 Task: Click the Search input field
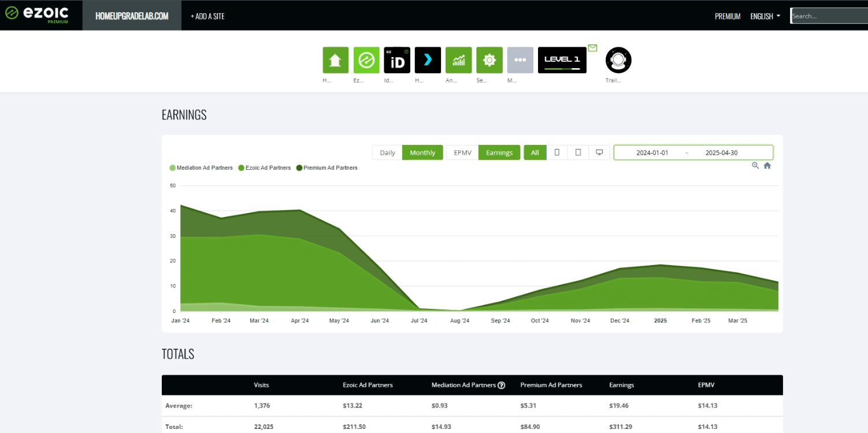coord(829,16)
